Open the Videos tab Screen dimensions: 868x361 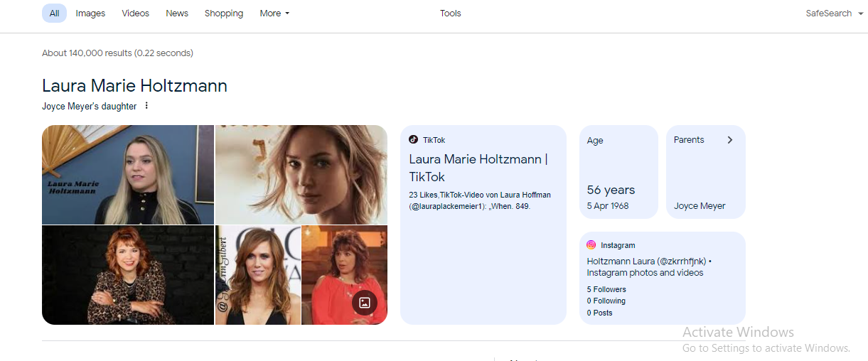135,14
